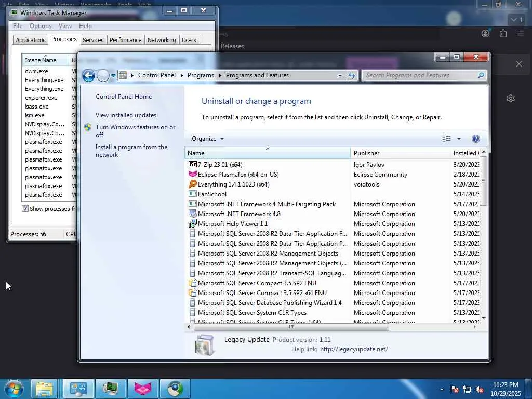Screen dimensions: 532x399
Task: Switch to Services tab in Task Manager
Action: click(x=93, y=40)
